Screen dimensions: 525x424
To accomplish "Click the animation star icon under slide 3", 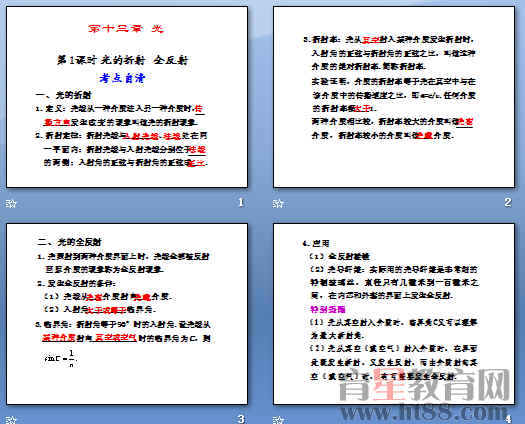I will click(11, 420).
